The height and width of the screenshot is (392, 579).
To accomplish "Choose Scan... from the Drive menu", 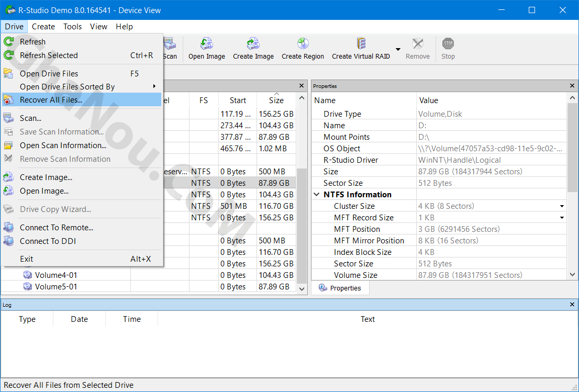I will click(30, 118).
